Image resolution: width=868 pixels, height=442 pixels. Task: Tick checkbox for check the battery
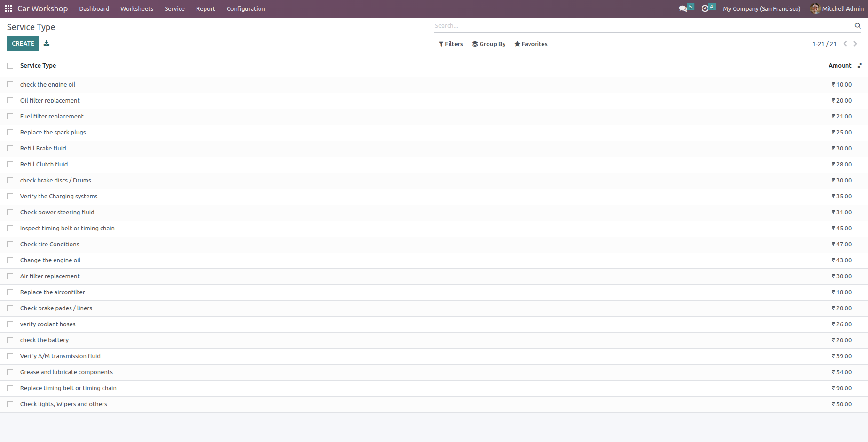(x=10, y=340)
